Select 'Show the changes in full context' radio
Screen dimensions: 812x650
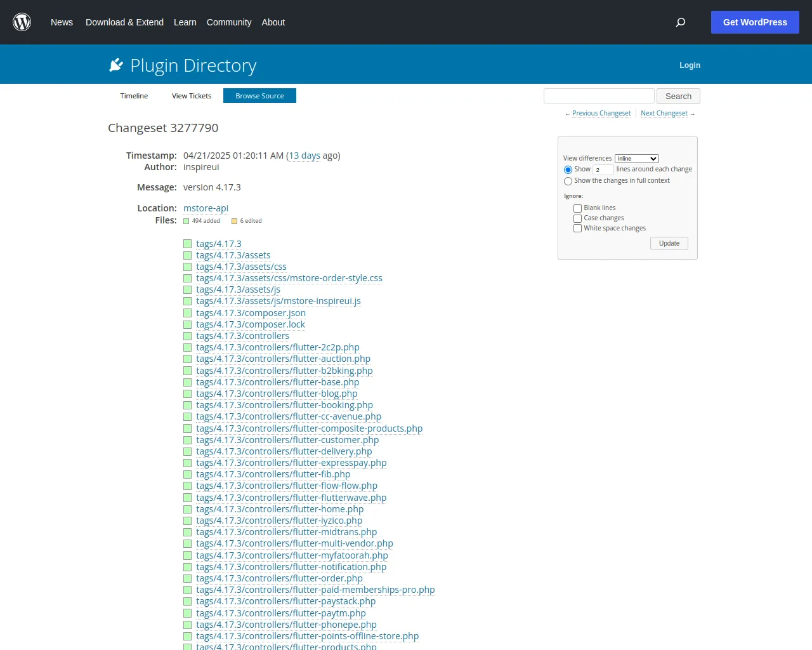568,181
